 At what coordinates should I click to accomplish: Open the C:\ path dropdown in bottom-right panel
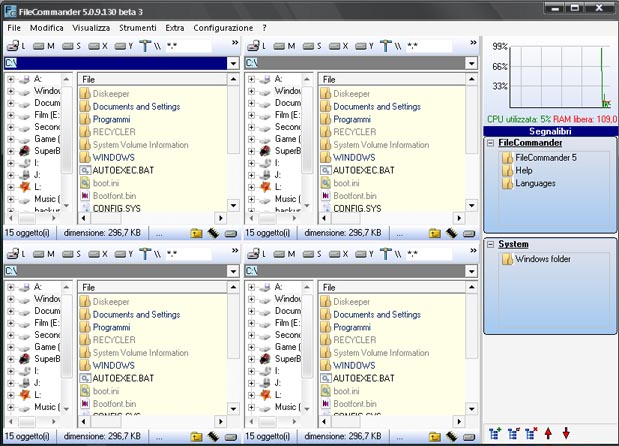471,271
